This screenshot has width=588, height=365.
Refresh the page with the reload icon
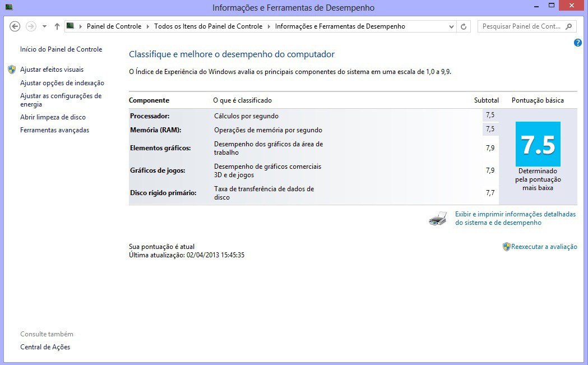point(464,27)
